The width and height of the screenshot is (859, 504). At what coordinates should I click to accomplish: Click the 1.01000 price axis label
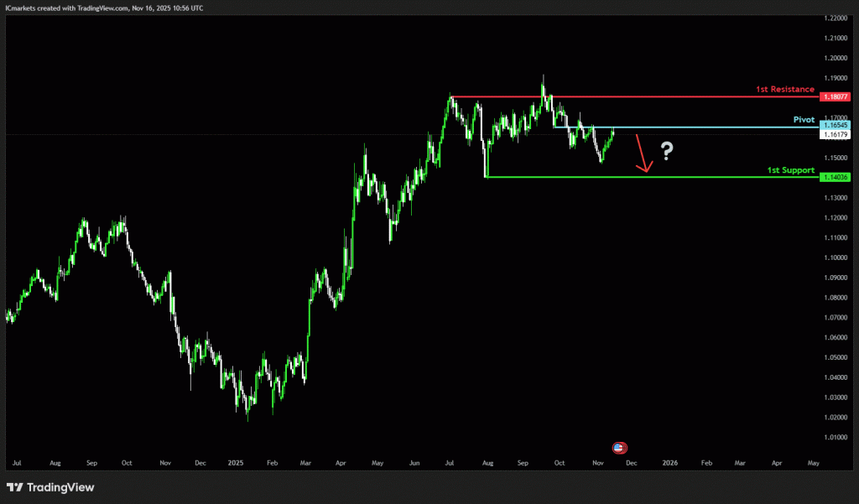[834, 437]
